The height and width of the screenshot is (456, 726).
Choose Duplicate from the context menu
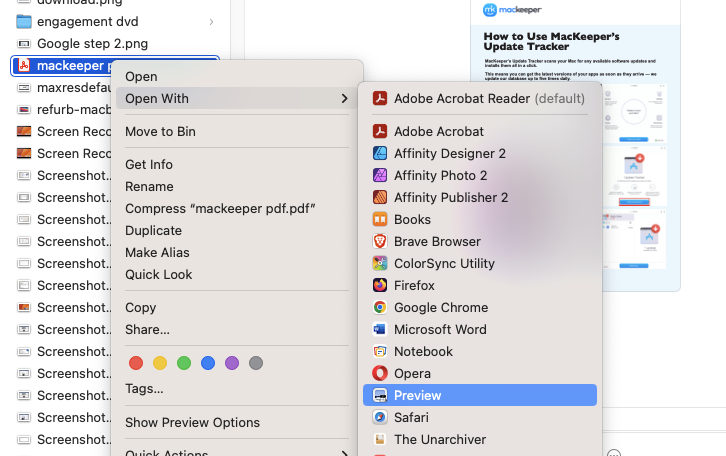coord(153,231)
